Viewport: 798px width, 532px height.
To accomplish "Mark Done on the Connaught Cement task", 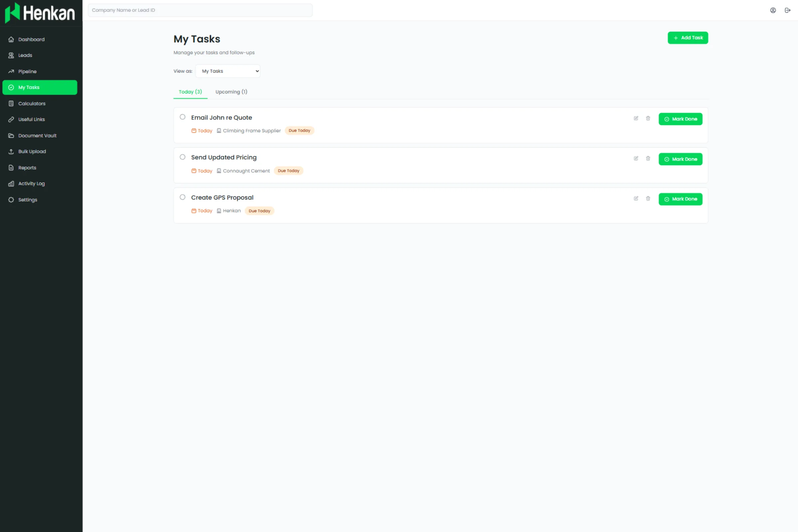I will pyautogui.click(x=681, y=159).
